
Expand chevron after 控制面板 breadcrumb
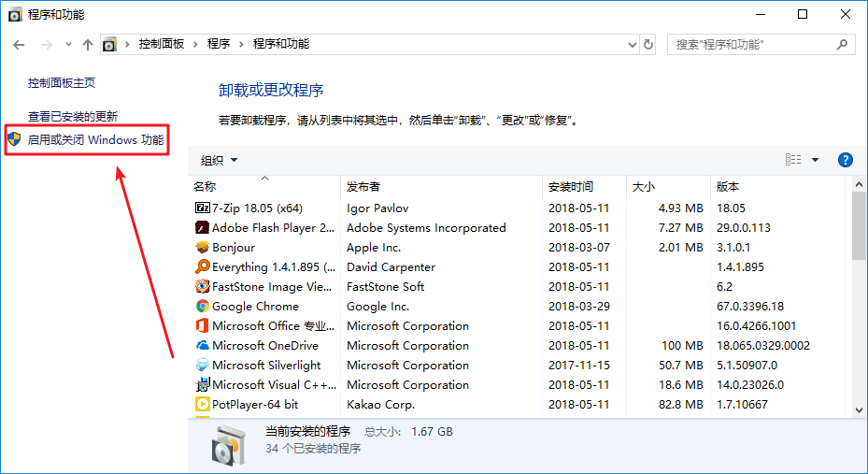[195, 44]
